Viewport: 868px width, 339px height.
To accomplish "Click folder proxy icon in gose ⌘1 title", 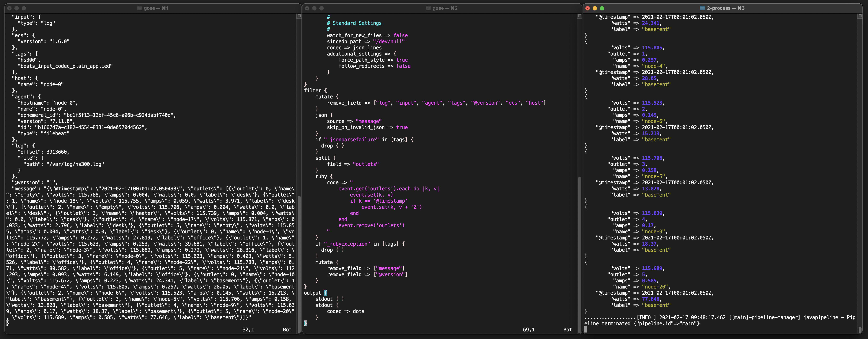I will point(139,8).
